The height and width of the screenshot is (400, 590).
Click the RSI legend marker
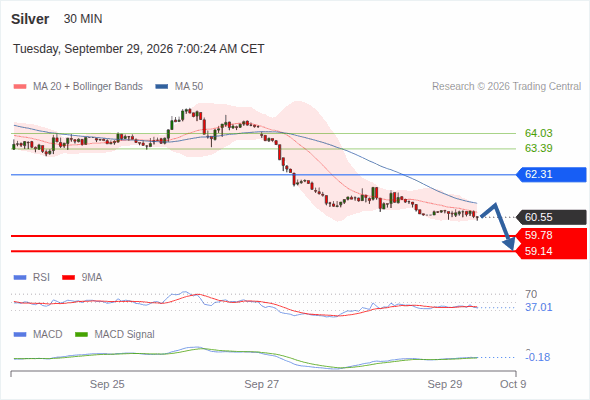click(x=20, y=278)
